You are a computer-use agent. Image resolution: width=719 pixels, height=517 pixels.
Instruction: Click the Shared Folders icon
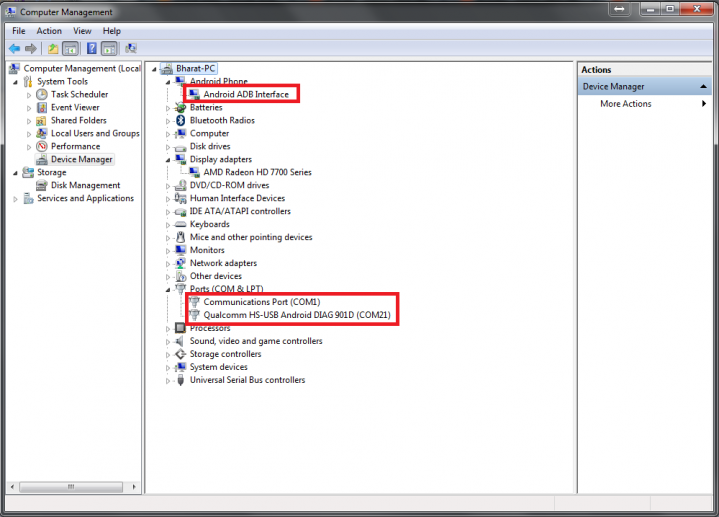coord(42,121)
